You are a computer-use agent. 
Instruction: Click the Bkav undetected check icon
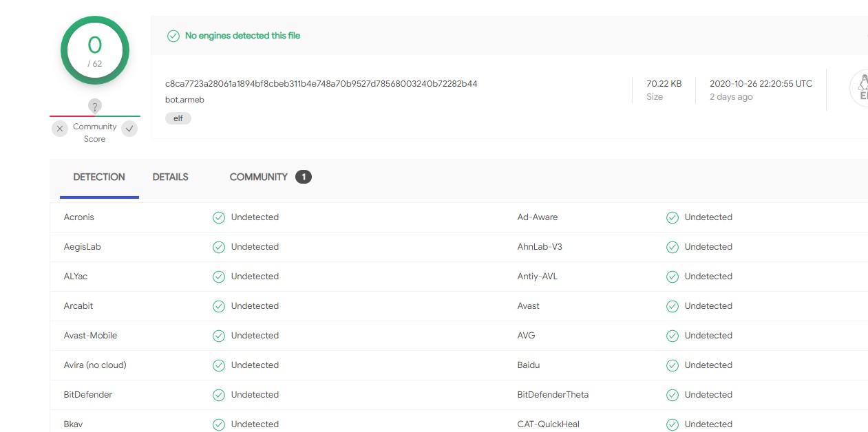tap(219, 424)
